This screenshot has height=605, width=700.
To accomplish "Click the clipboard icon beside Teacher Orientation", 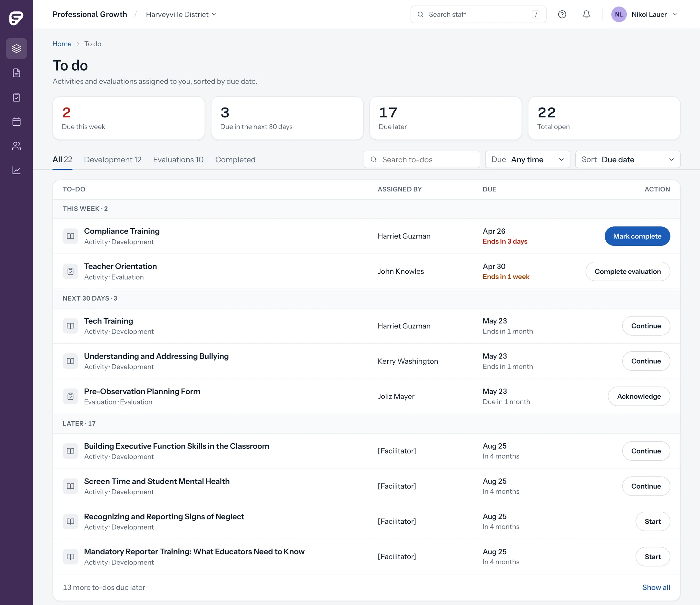I will click(x=71, y=271).
